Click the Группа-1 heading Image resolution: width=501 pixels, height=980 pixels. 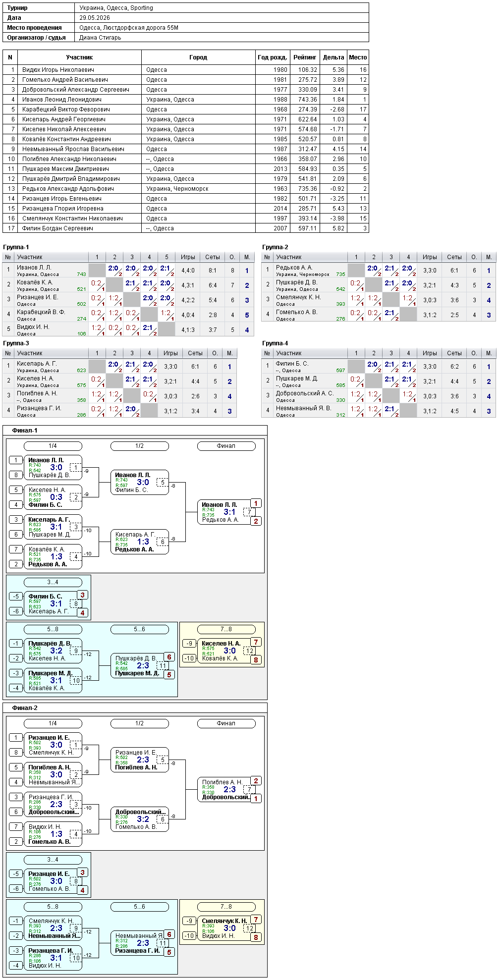point(16,247)
